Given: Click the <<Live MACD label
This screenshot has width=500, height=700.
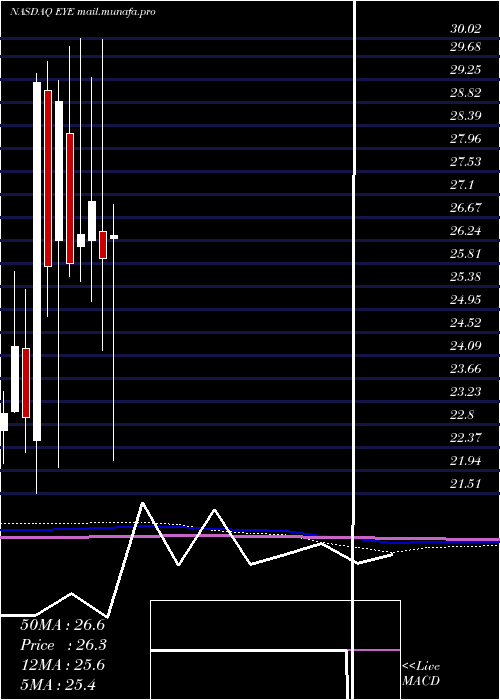Looking at the screenshot, I should (421, 673).
